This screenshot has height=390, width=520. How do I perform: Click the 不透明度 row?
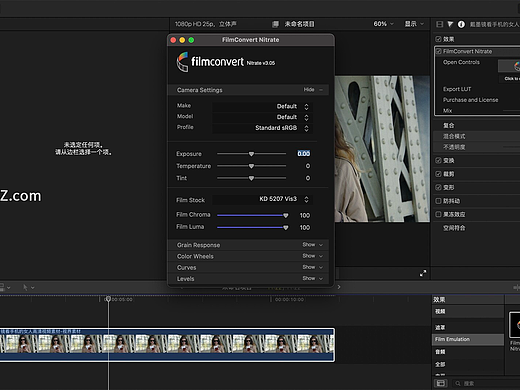[x=477, y=147]
